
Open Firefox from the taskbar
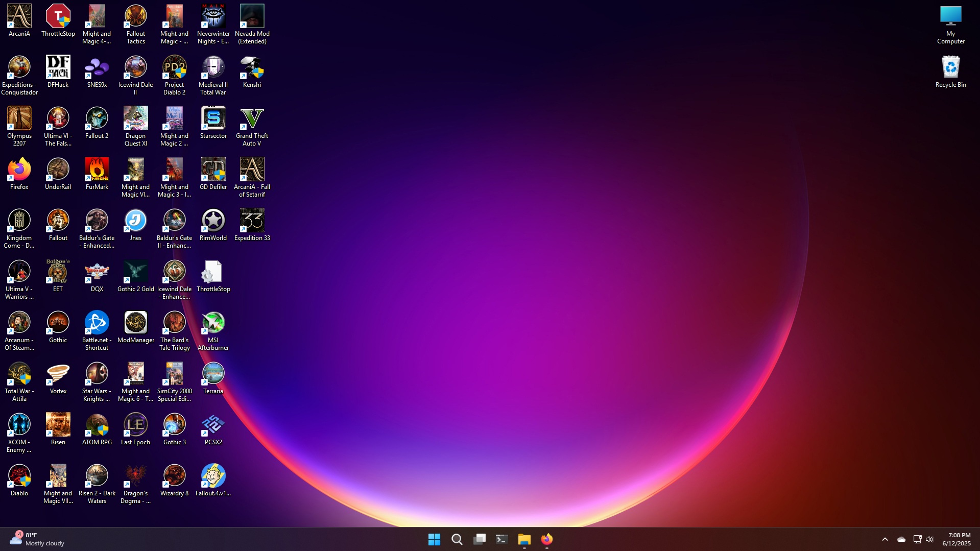coord(547,539)
